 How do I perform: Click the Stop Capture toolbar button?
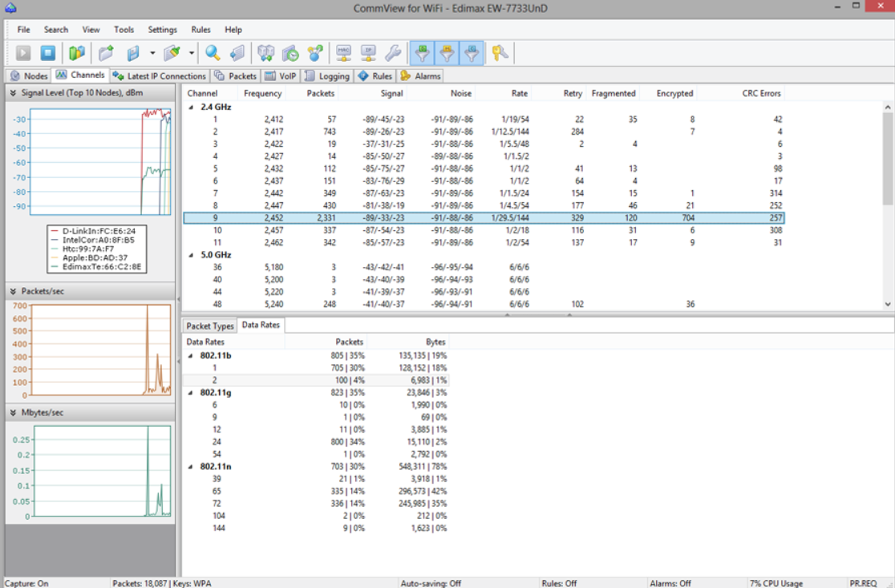pos(48,53)
